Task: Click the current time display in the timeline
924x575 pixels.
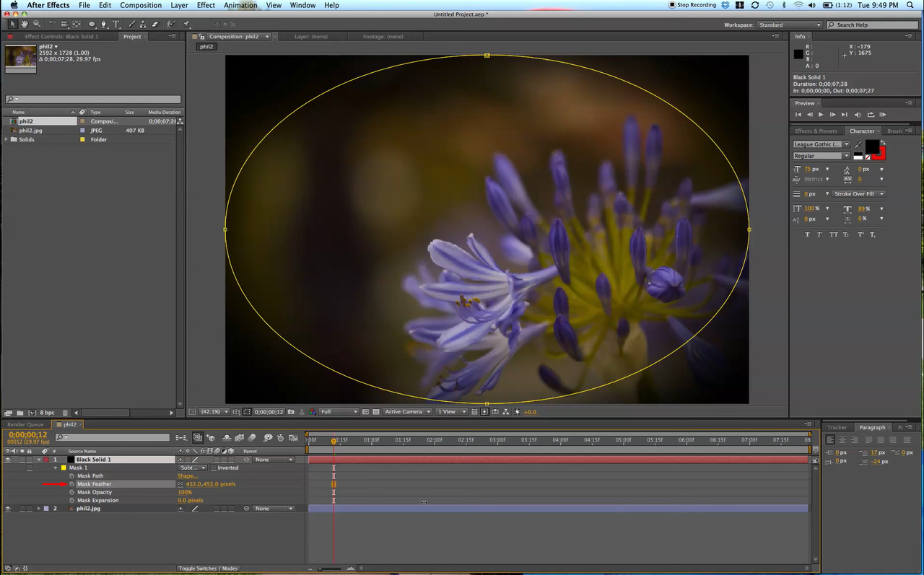Action: [27, 436]
